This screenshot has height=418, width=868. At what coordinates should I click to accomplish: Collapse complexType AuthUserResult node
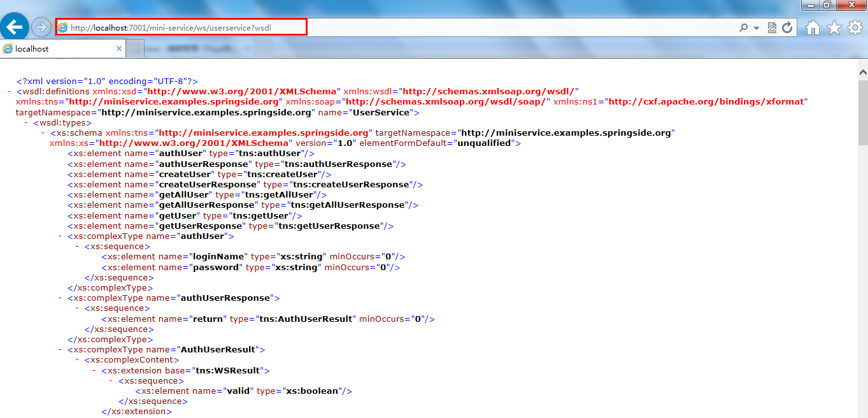point(60,349)
